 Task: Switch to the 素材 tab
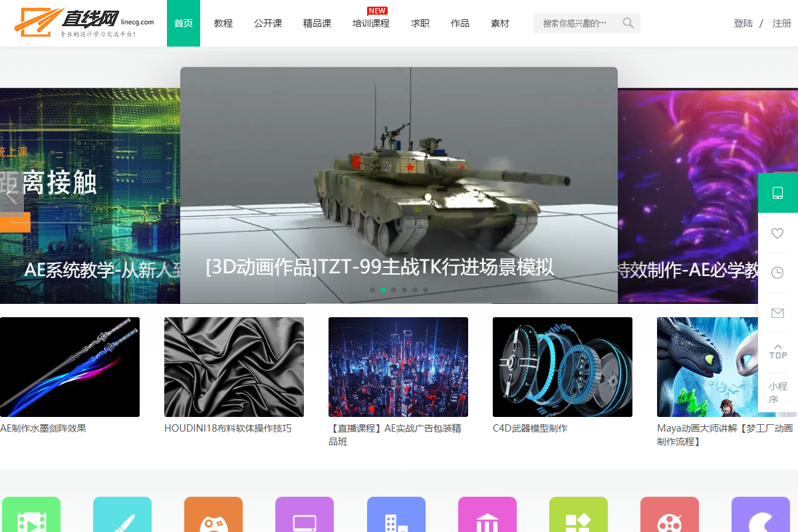[x=499, y=23]
